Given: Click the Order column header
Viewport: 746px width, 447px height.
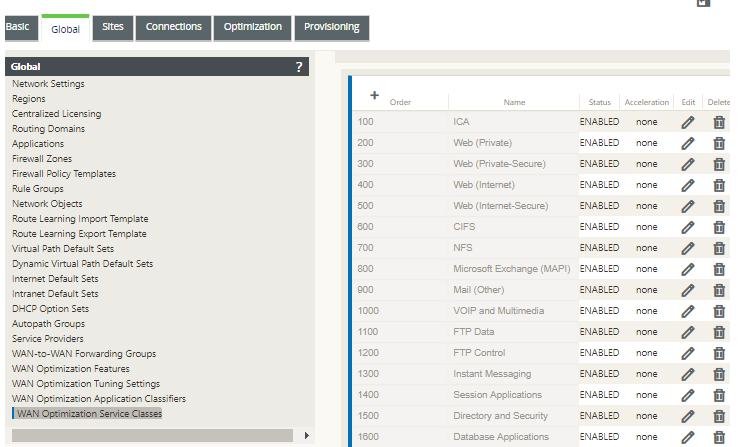Looking at the screenshot, I should (x=400, y=102).
